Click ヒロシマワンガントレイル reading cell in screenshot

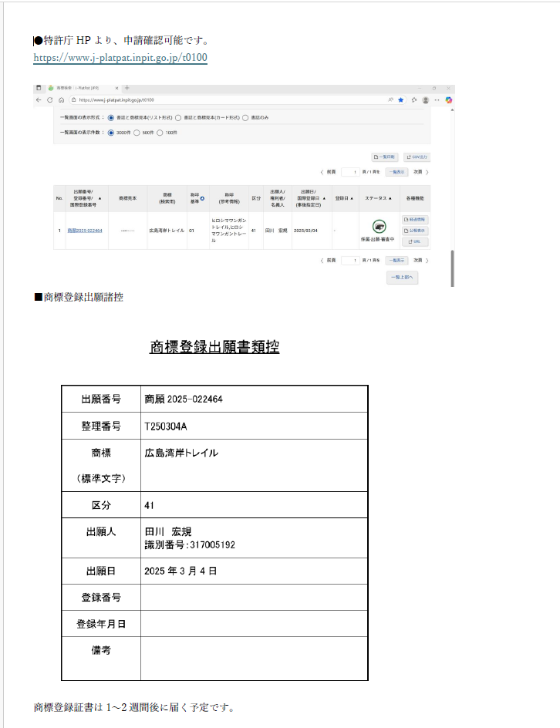229,231
